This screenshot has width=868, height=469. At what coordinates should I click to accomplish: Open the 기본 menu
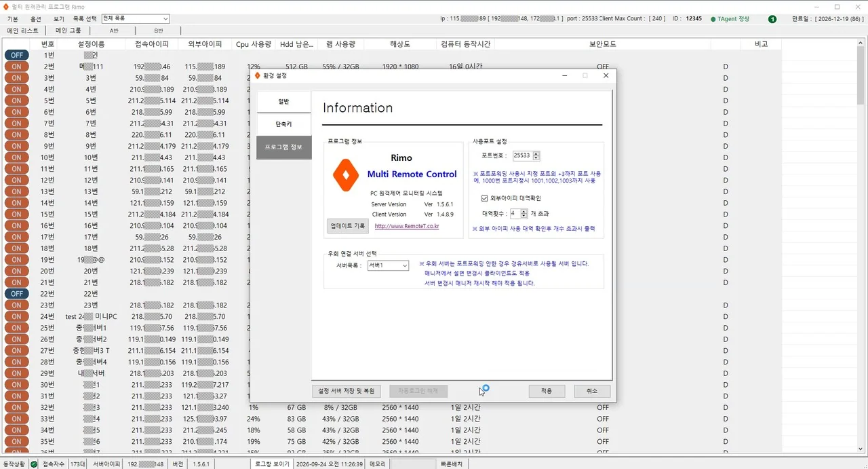12,19
